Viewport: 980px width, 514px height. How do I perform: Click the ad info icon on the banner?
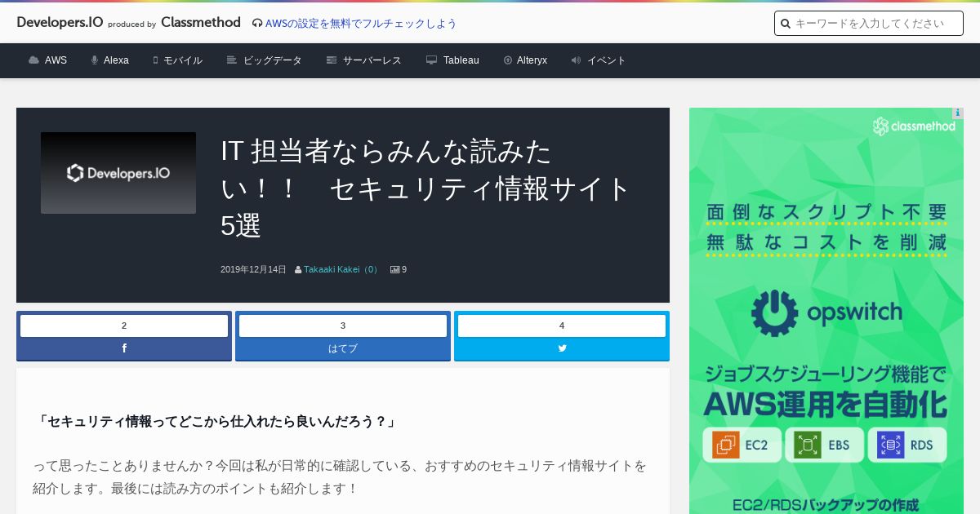tap(958, 113)
